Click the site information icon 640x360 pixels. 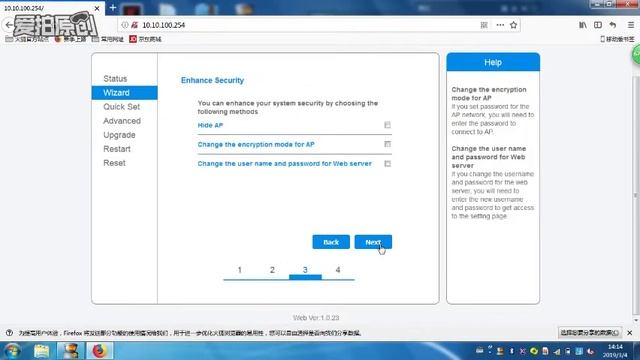click(x=125, y=25)
